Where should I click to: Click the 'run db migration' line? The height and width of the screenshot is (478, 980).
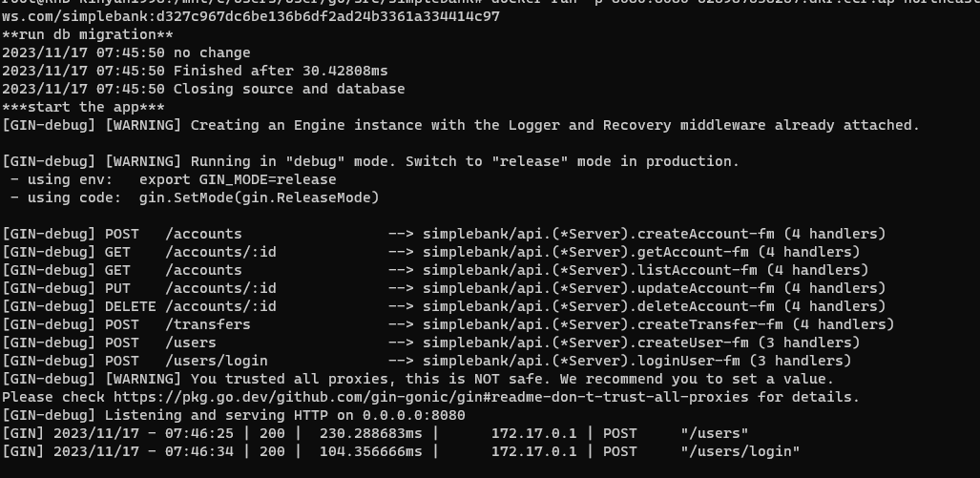pyautogui.click(x=88, y=35)
